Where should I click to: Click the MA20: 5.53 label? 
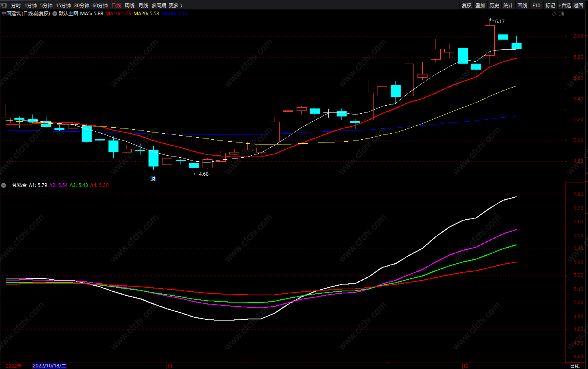click(146, 14)
